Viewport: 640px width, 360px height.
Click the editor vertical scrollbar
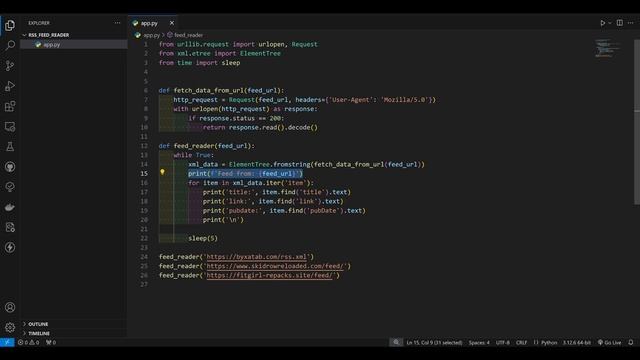(637, 122)
